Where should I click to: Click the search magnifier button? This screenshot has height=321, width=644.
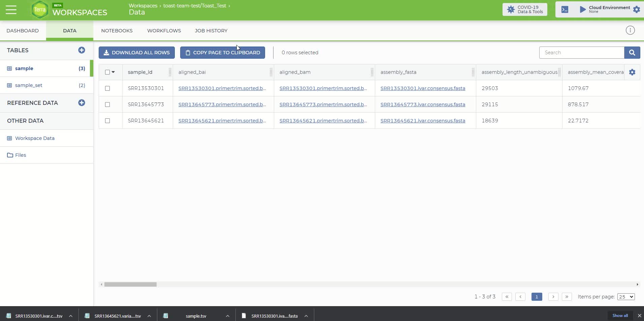click(632, 53)
